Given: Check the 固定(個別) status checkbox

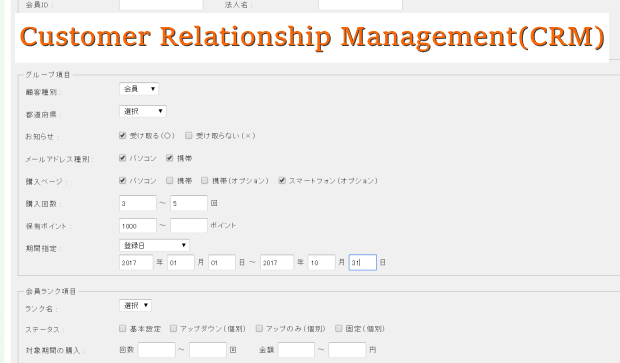Looking at the screenshot, I should (338, 329).
